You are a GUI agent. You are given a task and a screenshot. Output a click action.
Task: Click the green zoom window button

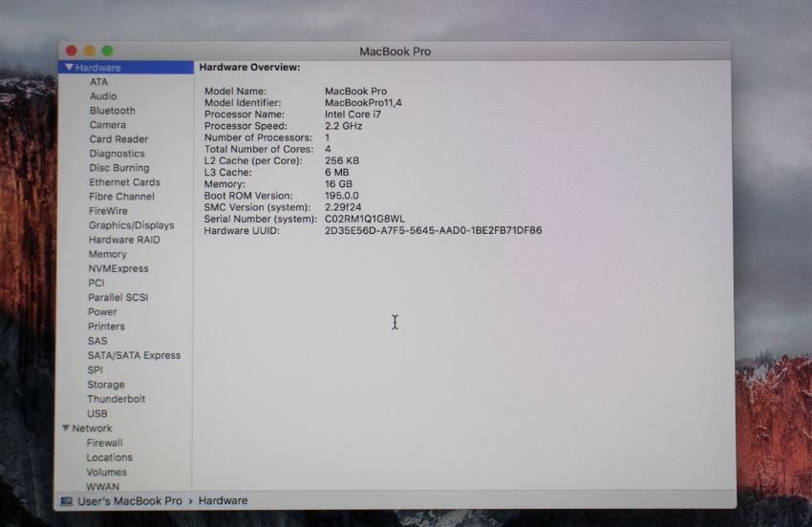tap(107, 51)
